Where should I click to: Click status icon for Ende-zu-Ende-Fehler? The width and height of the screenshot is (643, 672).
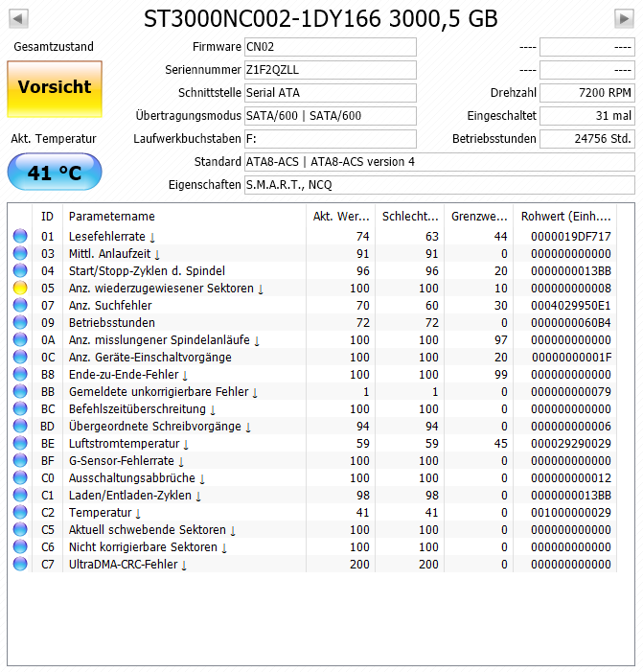tap(20, 374)
